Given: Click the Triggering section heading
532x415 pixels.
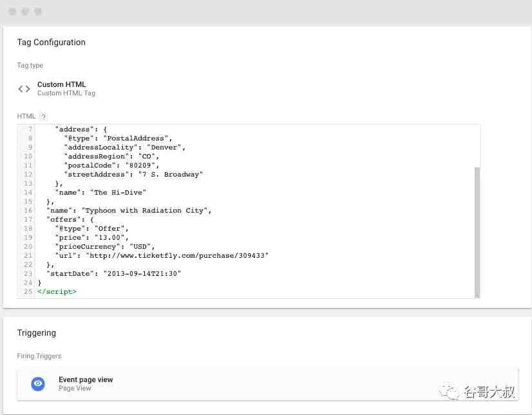Looking at the screenshot, I should pos(36,333).
